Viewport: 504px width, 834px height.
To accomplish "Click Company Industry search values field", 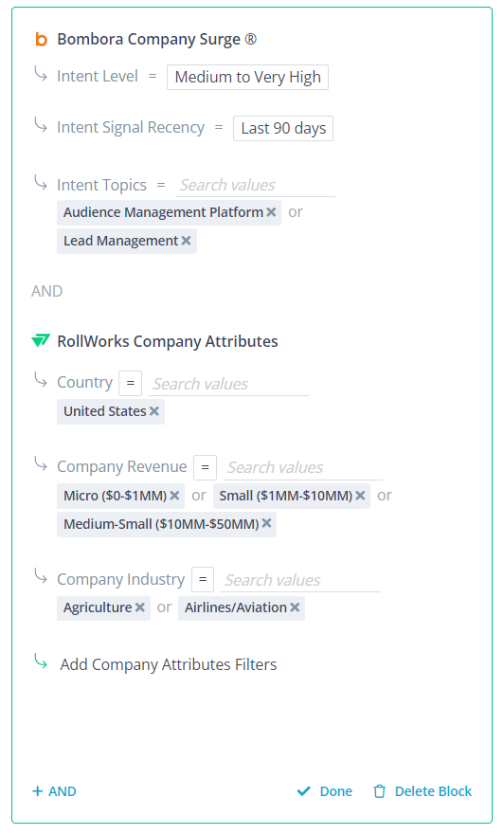I will coord(301,580).
